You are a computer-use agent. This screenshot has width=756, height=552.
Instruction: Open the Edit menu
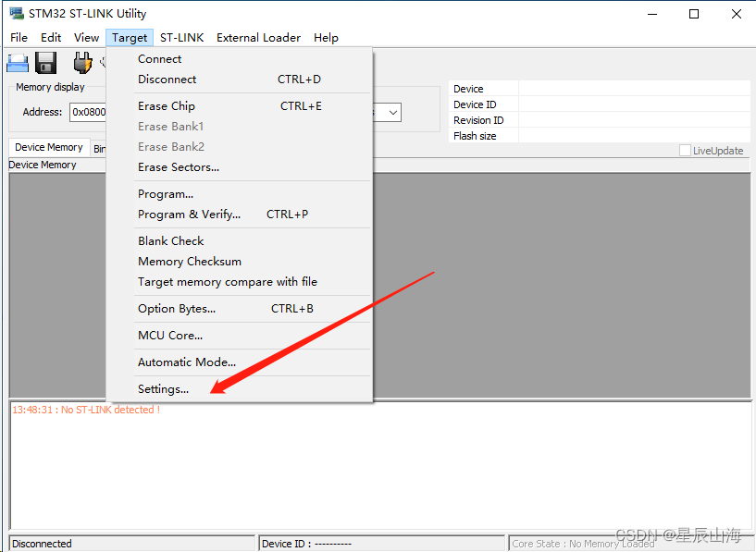pyautogui.click(x=51, y=38)
